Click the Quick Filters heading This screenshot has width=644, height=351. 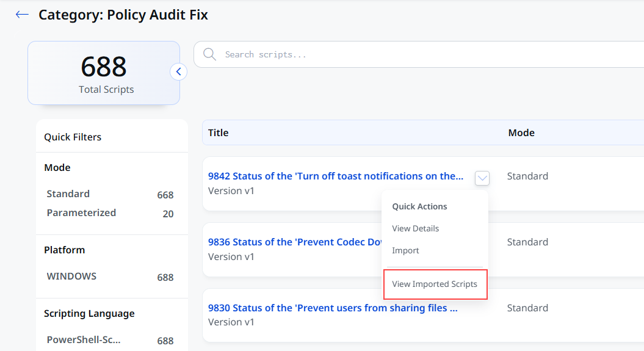pyautogui.click(x=73, y=137)
